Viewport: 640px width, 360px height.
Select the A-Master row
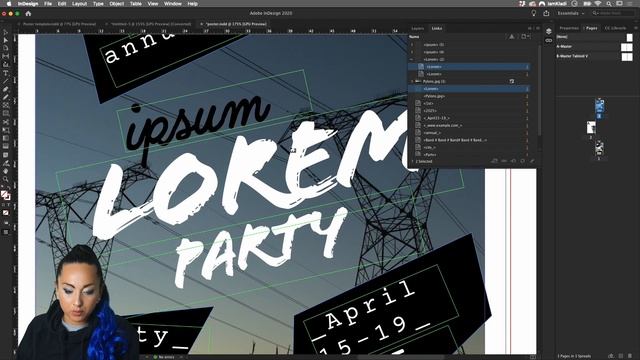pos(594,47)
